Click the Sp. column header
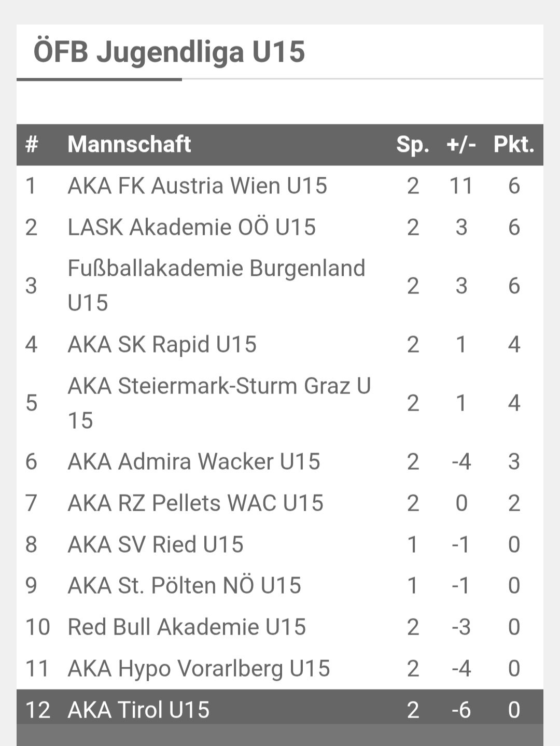 coord(413,144)
